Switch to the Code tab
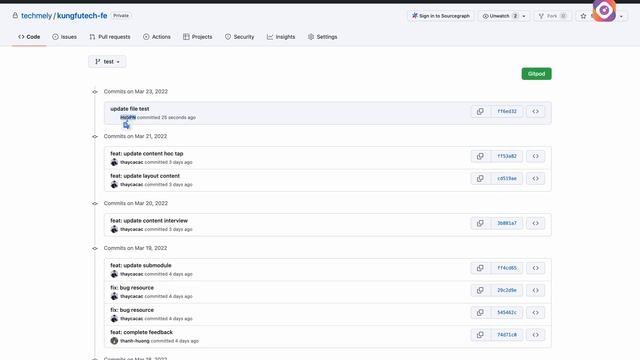Image resolution: width=640 pixels, height=360 pixels. [x=29, y=37]
